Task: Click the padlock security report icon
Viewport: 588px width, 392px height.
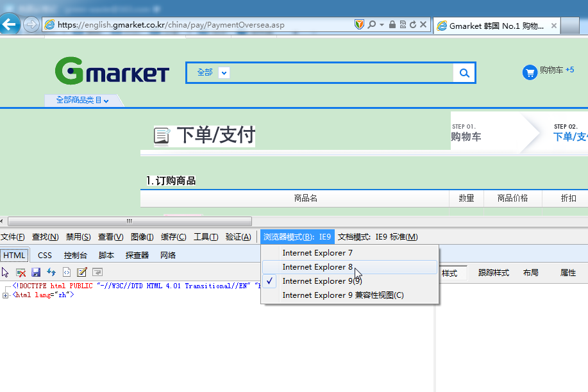Action: tap(392, 24)
